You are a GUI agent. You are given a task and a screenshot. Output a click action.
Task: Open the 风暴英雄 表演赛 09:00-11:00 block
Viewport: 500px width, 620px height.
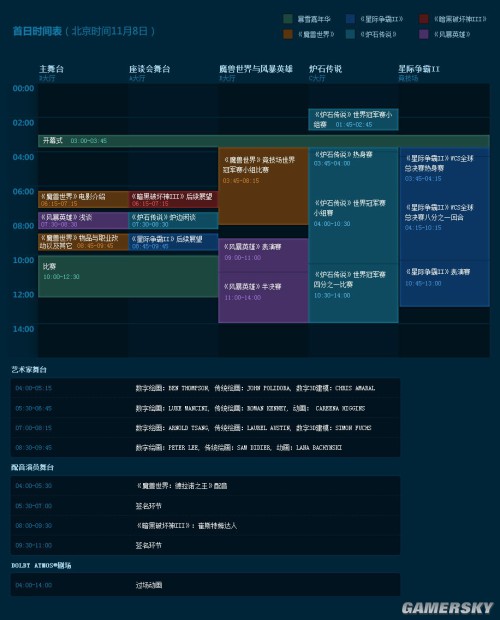click(x=263, y=255)
